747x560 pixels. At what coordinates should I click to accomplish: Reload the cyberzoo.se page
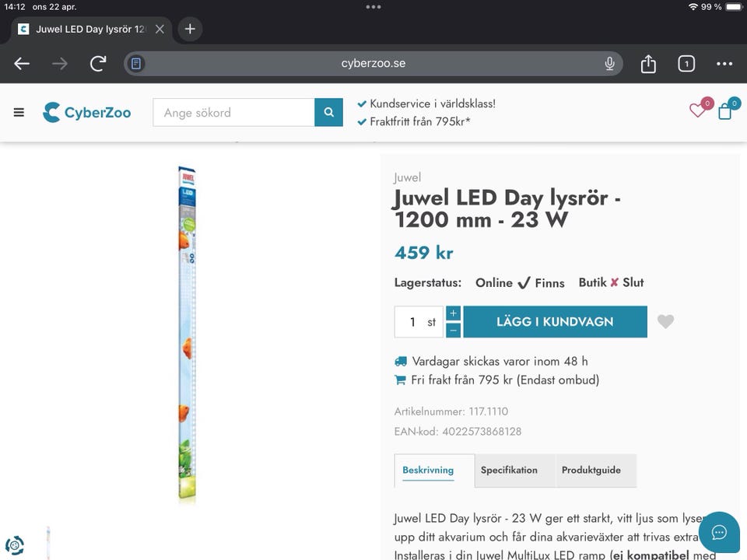pos(98,64)
